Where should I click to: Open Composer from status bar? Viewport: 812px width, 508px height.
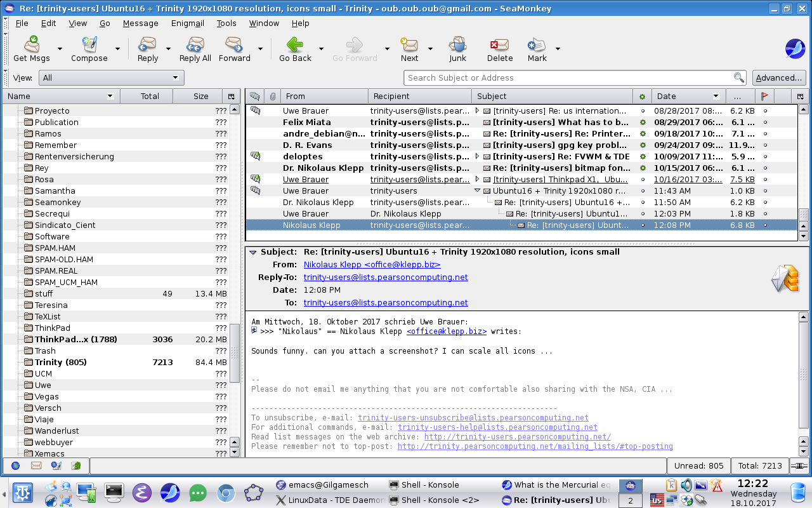56,465
